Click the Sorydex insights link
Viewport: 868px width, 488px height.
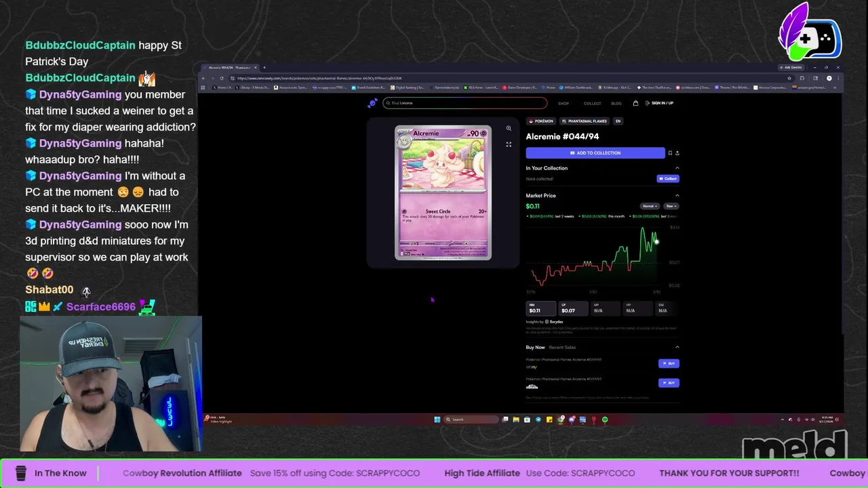pos(555,322)
